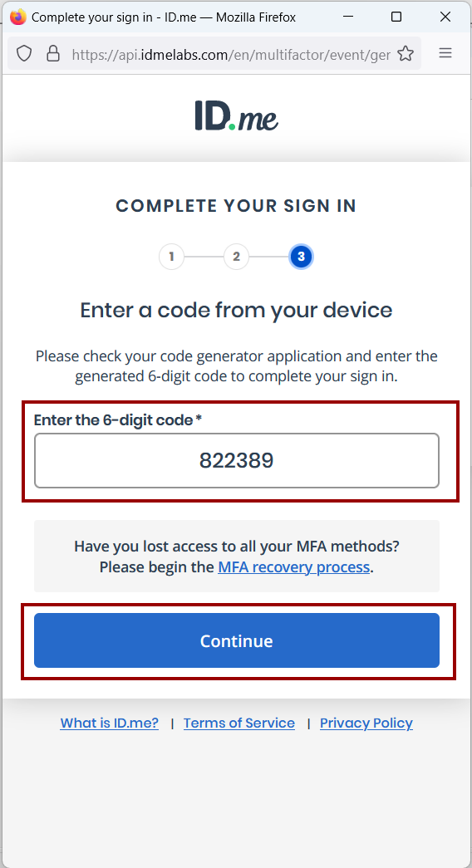The height and width of the screenshot is (868, 472).
Task: Bookmark this page with the star icon
Action: (406, 54)
